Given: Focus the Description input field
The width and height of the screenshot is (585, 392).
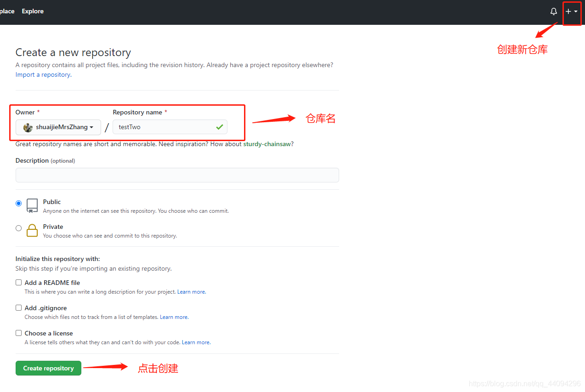Looking at the screenshot, I should click(x=177, y=175).
